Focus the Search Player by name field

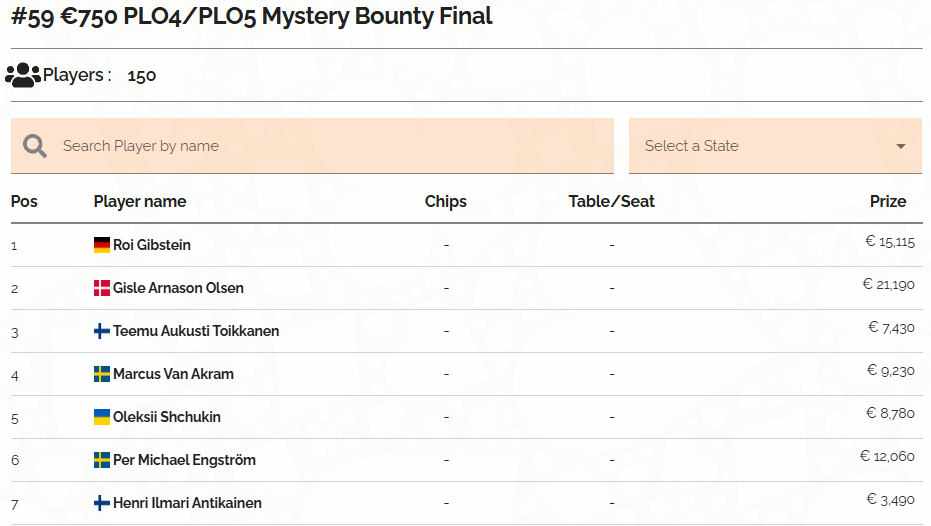click(312, 146)
